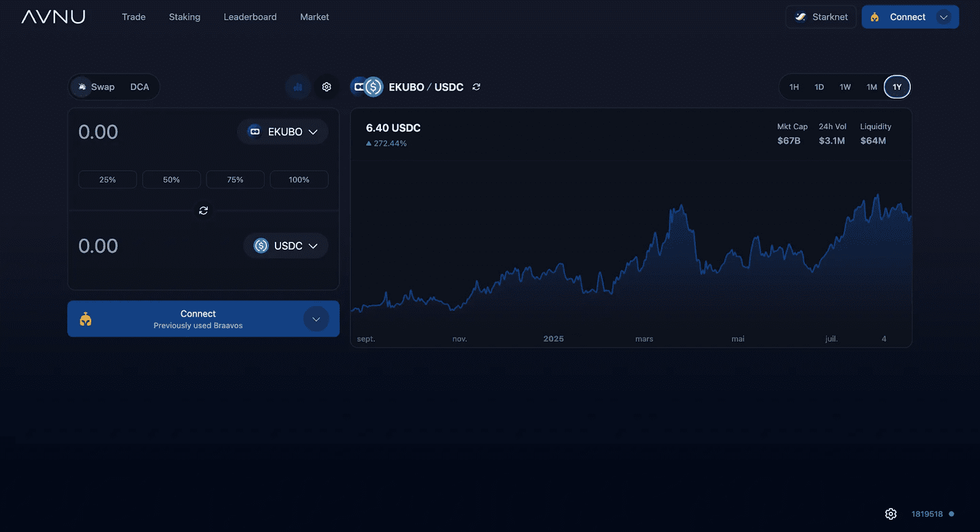Click the March peak on the price chart

coord(680,206)
